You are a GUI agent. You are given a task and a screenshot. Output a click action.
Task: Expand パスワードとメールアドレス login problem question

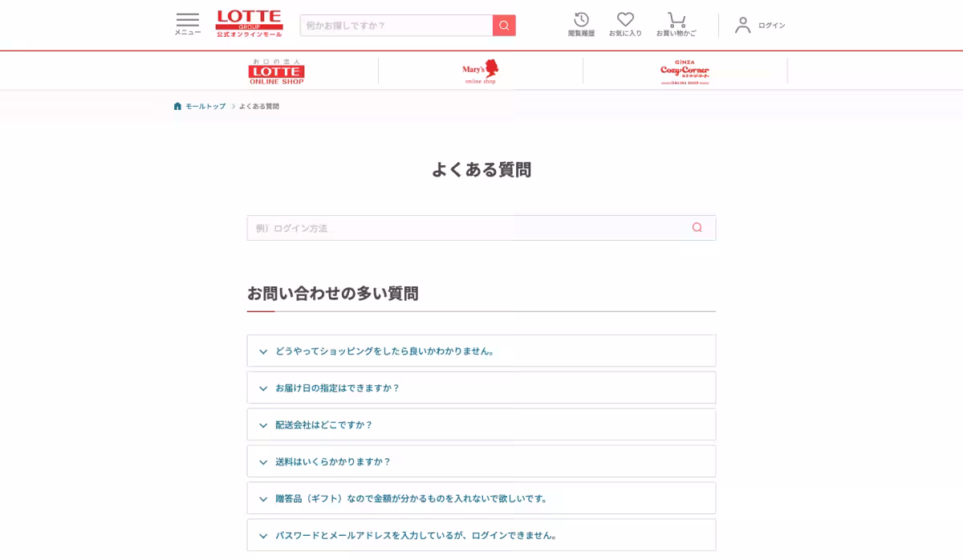(481, 535)
